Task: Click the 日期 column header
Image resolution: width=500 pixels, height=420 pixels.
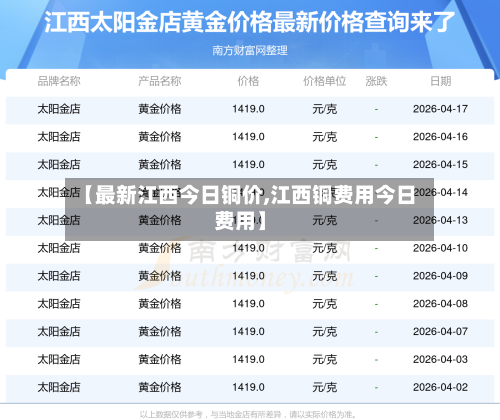Action: [441, 81]
